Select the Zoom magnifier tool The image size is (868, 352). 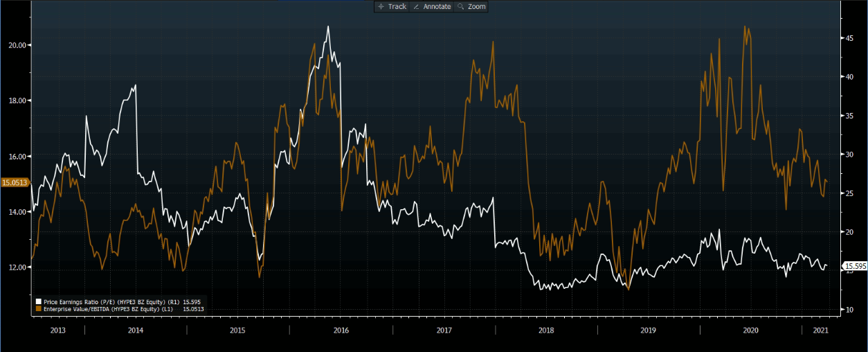(471, 6)
